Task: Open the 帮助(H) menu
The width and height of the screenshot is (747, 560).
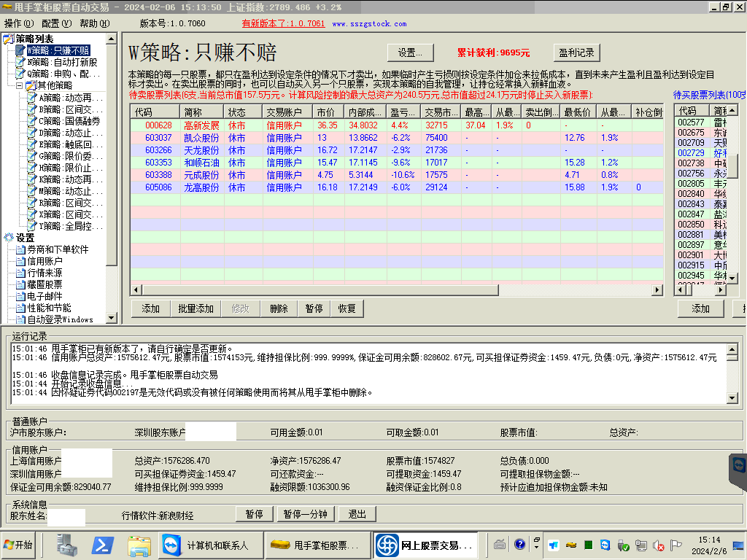Action: tap(94, 23)
